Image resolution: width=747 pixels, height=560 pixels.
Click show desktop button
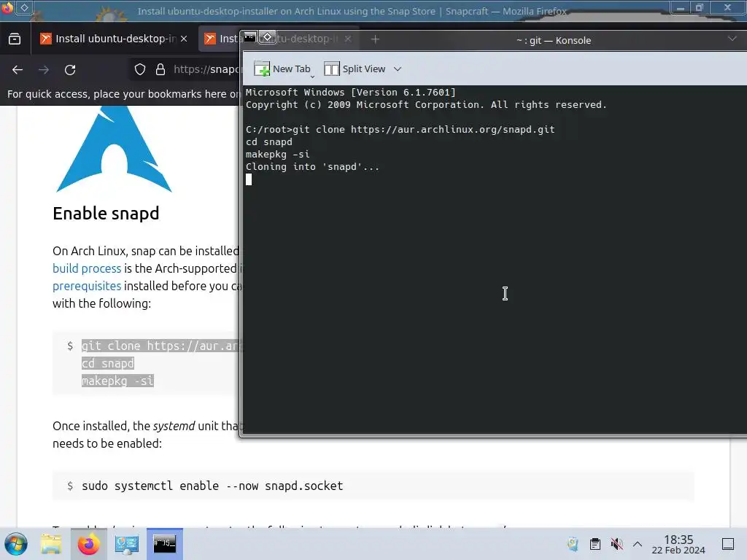click(728, 544)
